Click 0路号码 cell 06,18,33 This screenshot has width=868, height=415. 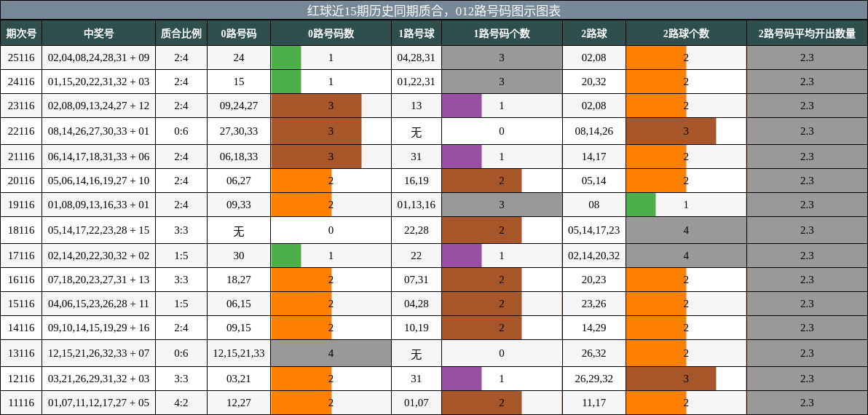(x=239, y=157)
